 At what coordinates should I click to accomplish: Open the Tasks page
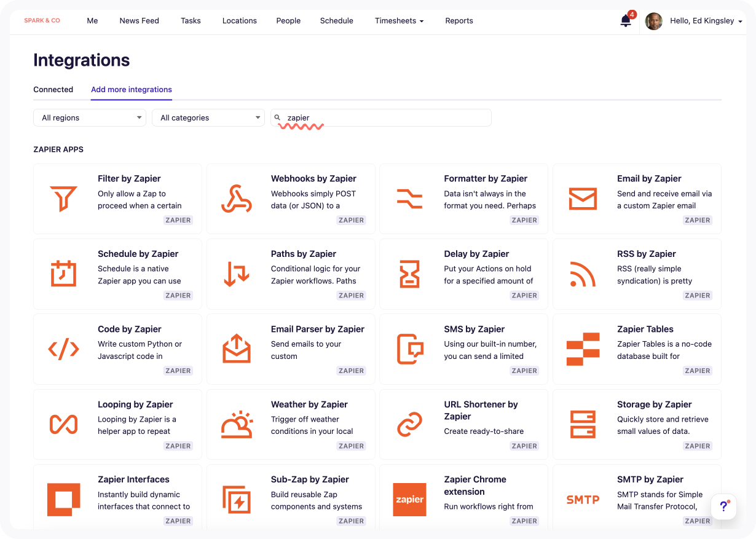tap(191, 21)
